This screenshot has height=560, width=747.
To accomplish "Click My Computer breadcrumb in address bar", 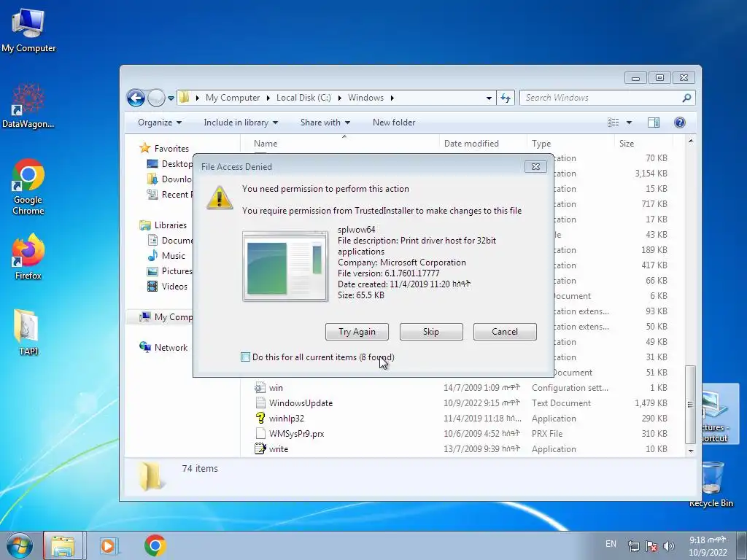I will coord(233,98).
